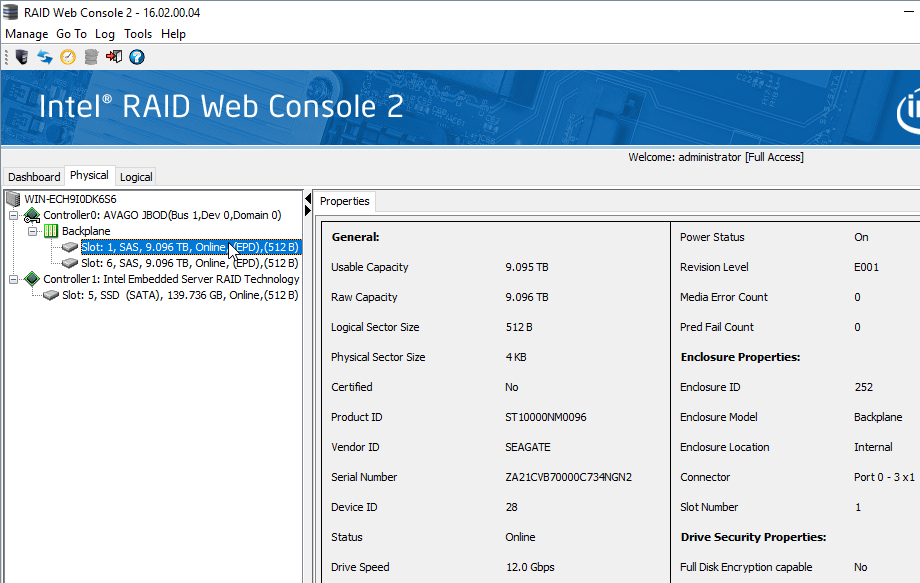The image size is (920, 583).
Task: Click the drive icon for Slot 1
Action: click(70, 247)
